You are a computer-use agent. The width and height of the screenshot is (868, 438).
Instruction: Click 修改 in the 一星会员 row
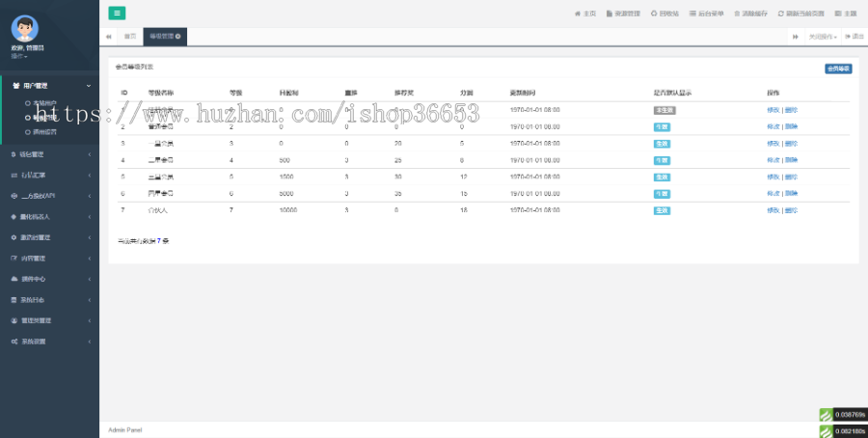[773, 144]
